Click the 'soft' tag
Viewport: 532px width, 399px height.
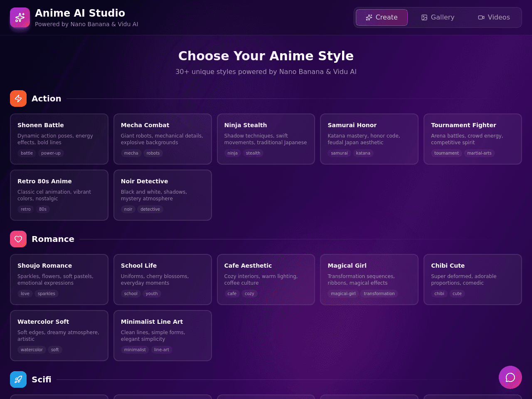55,350
